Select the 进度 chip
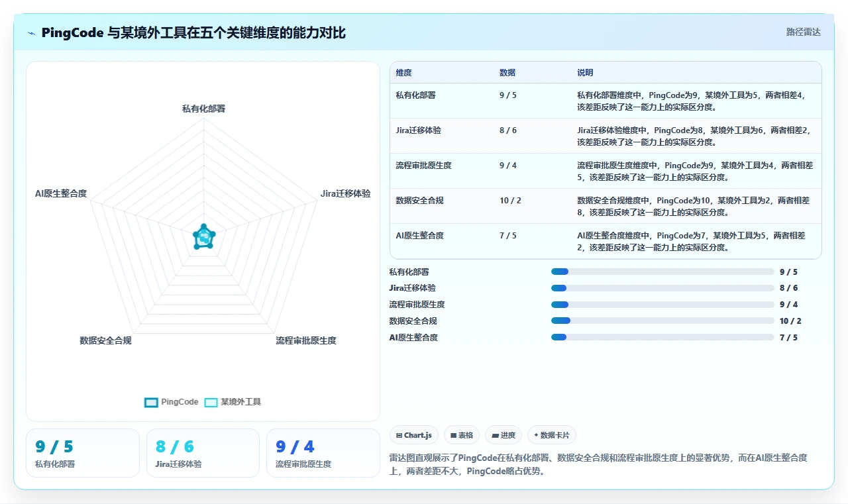The image size is (848, 504). [x=503, y=435]
